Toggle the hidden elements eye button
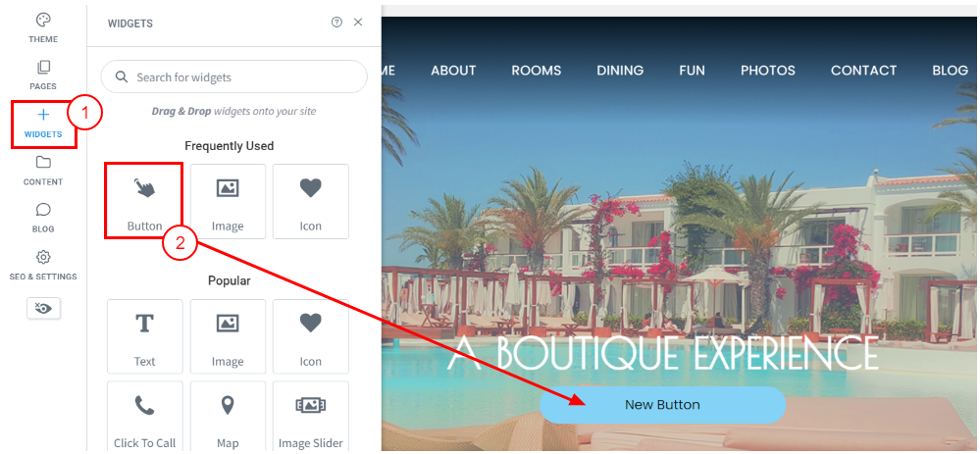 click(44, 308)
